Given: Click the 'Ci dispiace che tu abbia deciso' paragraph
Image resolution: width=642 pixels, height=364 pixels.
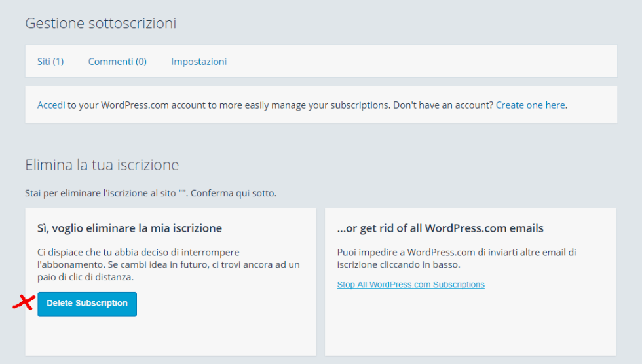Looking at the screenshot, I should (168, 264).
